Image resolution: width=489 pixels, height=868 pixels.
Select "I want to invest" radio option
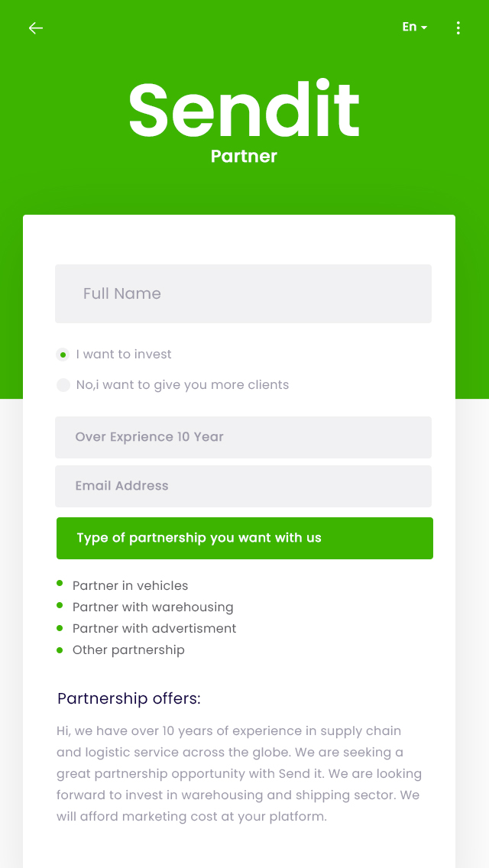63,355
